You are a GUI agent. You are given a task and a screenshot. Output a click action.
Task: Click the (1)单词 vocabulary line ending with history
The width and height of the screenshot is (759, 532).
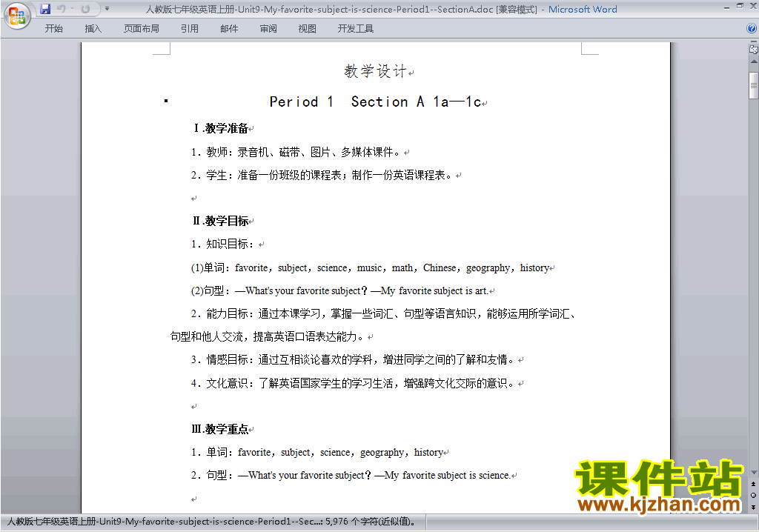click(x=371, y=267)
